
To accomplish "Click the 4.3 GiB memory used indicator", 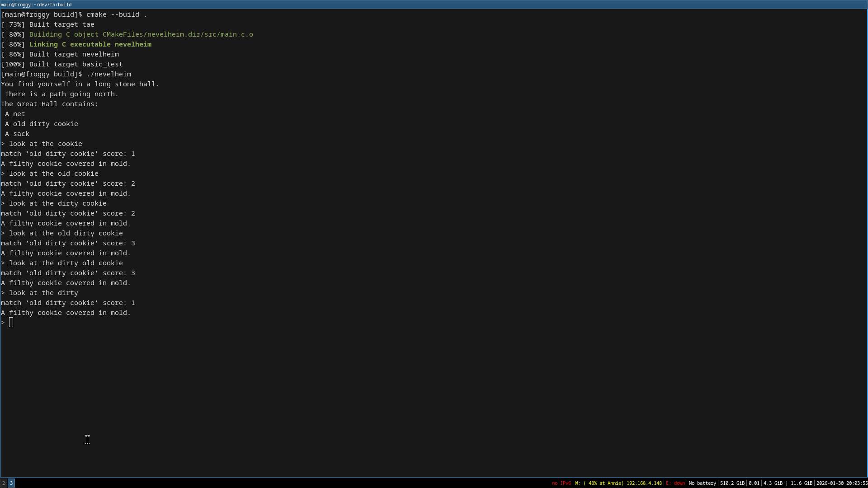I will click(x=774, y=483).
